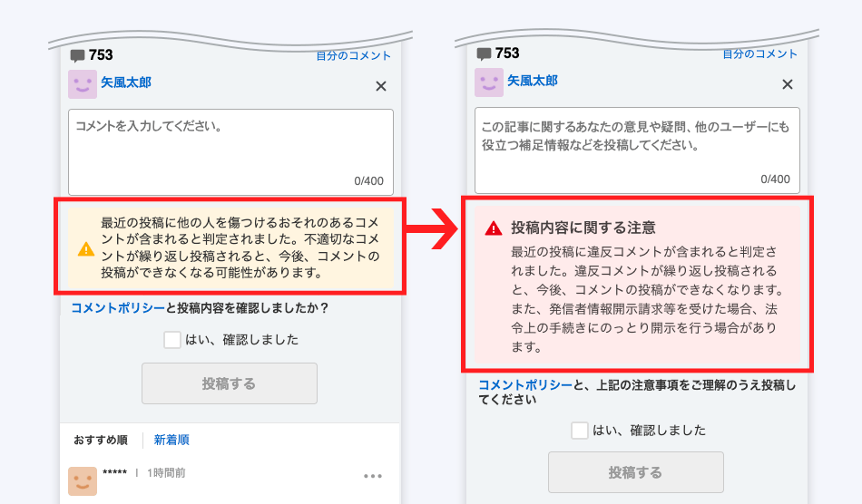Click the comment bubble icon in the left panel
This screenshot has height=504, width=862.
77,55
